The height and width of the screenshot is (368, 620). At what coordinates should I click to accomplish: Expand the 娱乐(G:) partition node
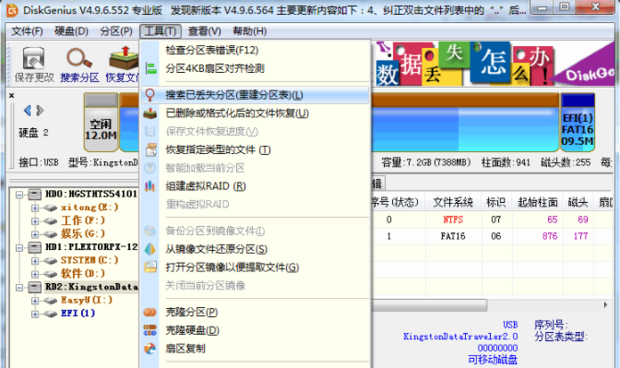[x=35, y=234]
